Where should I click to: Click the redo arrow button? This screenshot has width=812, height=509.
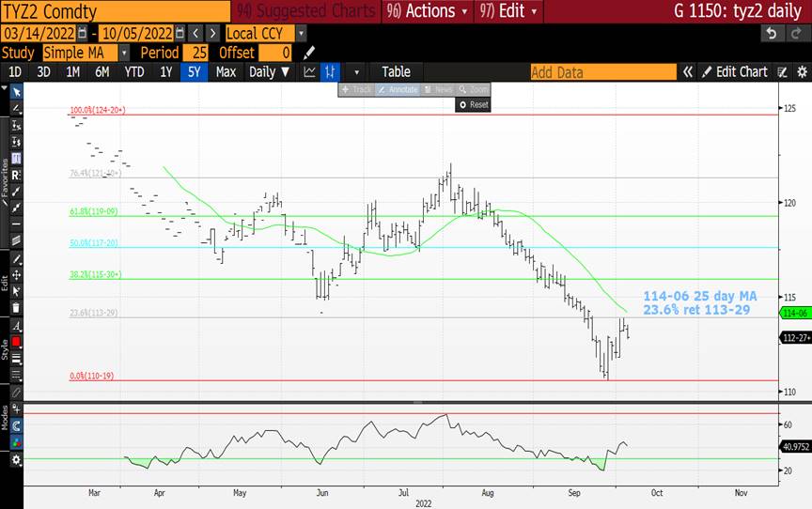click(796, 34)
